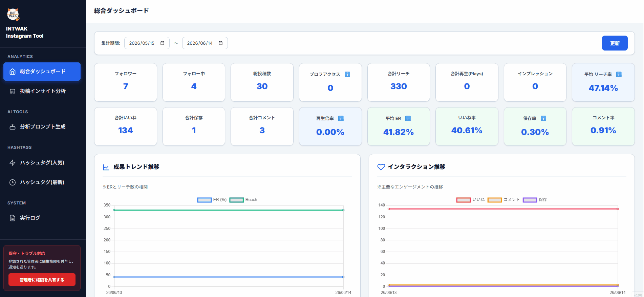The image size is (644, 297).
Task: Click the info icon next to 平均 ER
Action: [x=408, y=118]
